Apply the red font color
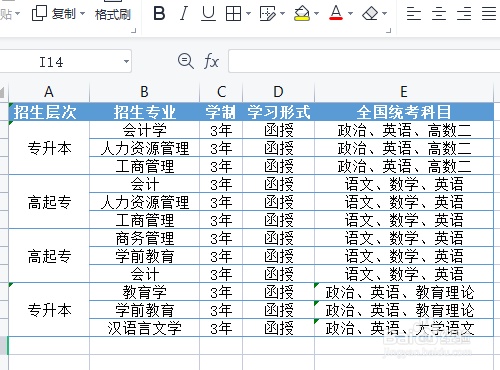This screenshot has width=500, height=370. click(336, 13)
